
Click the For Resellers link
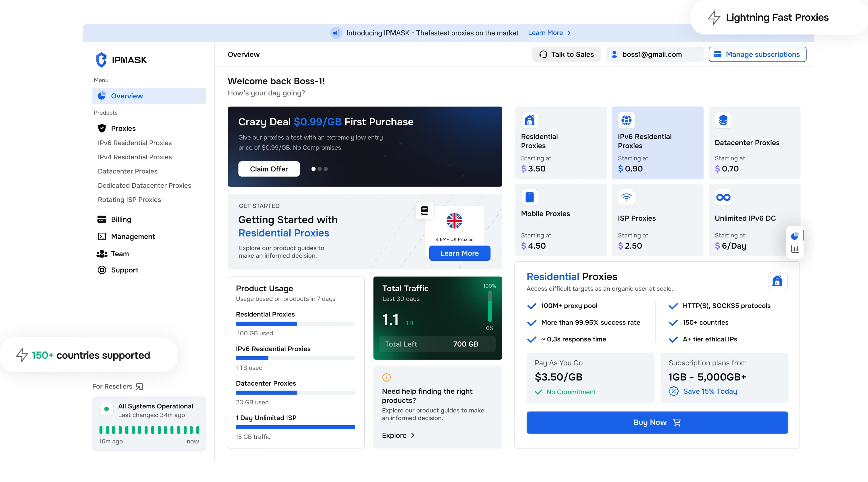point(118,387)
